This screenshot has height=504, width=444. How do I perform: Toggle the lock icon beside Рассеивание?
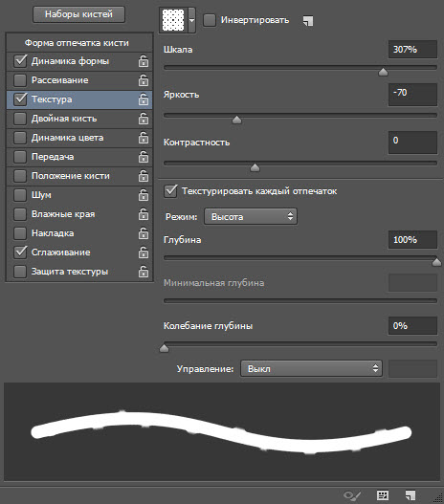click(x=144, y=80)
